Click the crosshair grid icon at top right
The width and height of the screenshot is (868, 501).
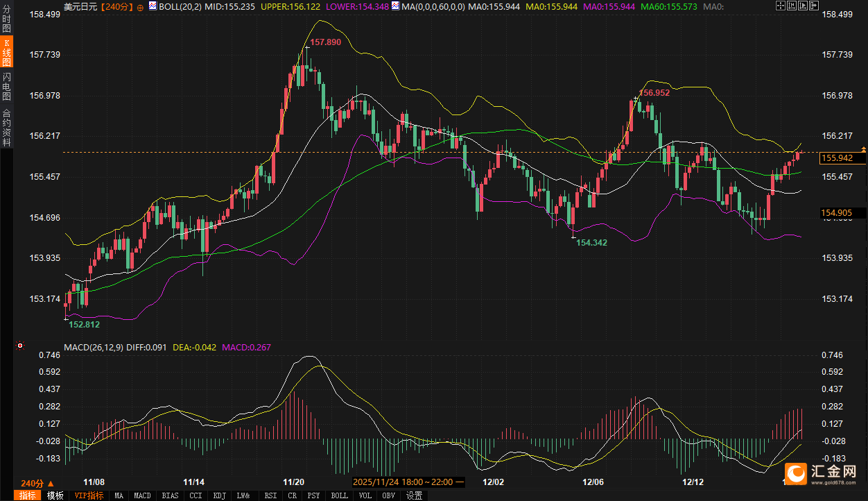coord(780,6)
